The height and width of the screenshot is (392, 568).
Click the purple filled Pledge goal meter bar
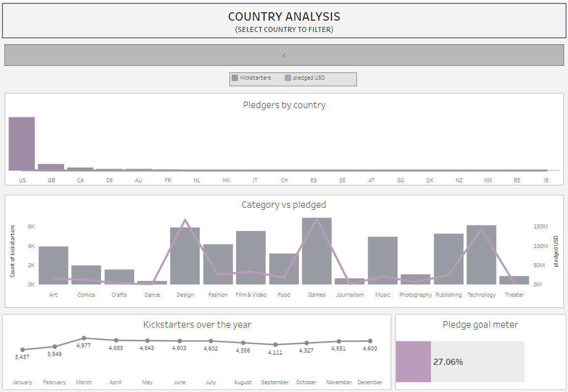pos(413,362)
